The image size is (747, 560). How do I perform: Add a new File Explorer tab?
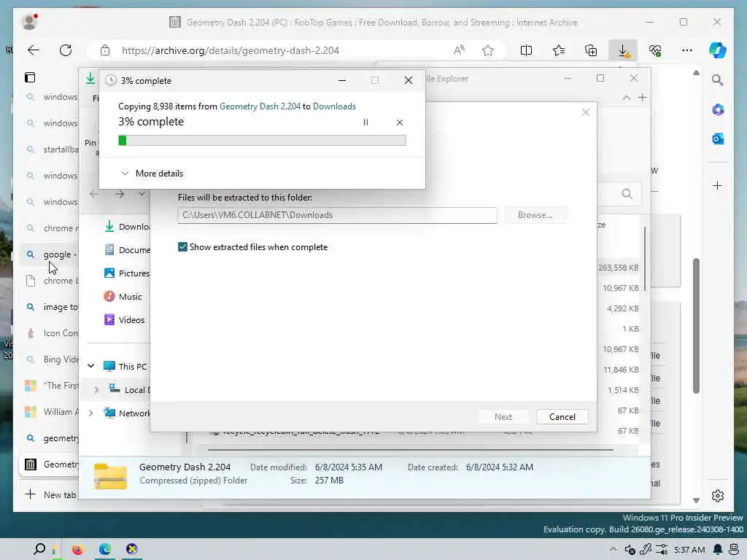click(642, 98)
